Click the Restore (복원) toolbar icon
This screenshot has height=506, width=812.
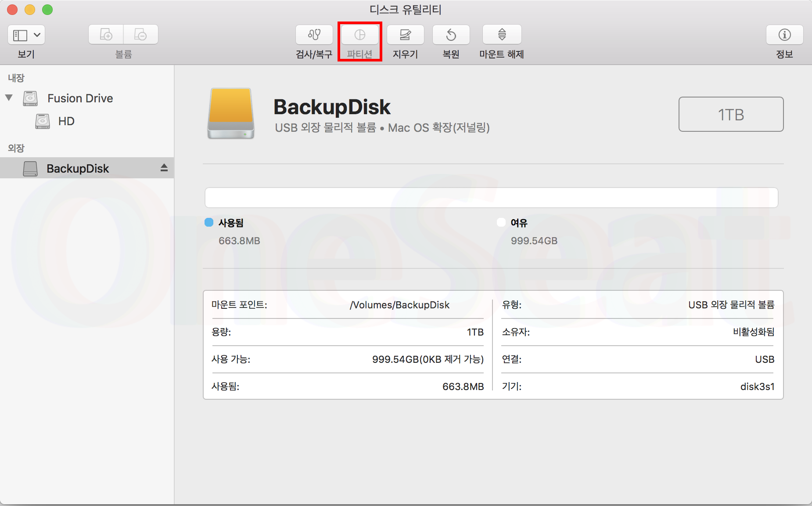[x=451, y=34]
